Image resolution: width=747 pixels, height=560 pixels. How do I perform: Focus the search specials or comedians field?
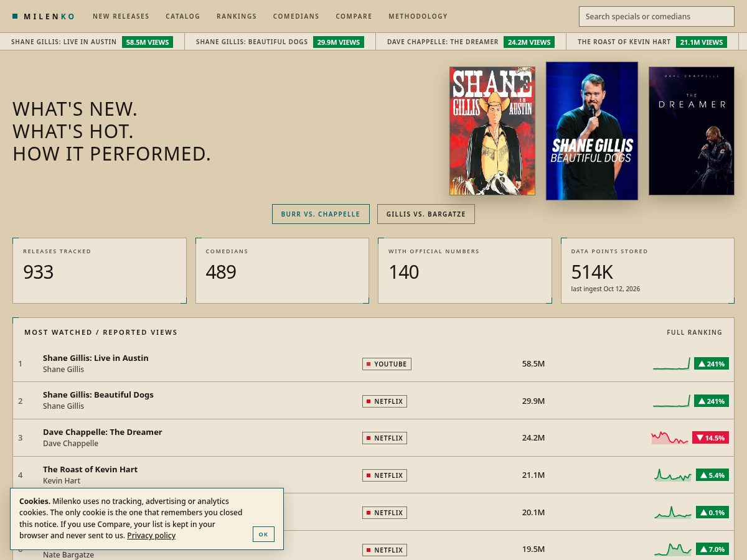pos(657,17)
